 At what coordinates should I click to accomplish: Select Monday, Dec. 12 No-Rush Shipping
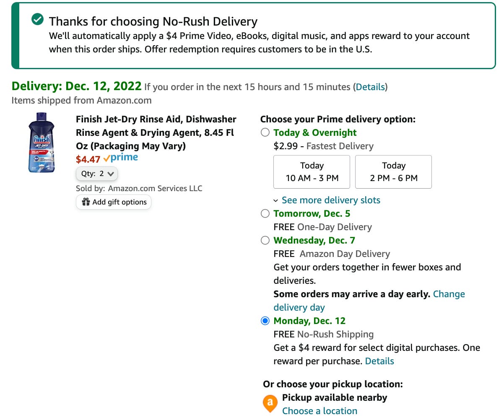pos(265,321)
